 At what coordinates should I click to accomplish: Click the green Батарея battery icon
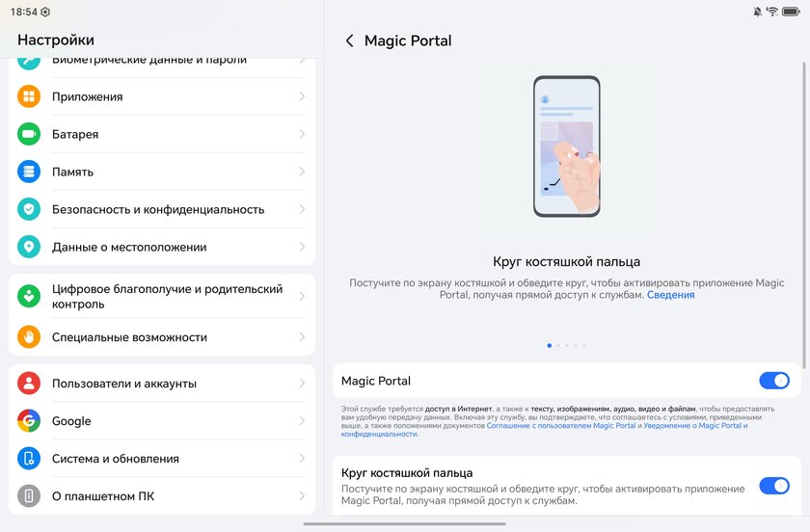point(29,134)
